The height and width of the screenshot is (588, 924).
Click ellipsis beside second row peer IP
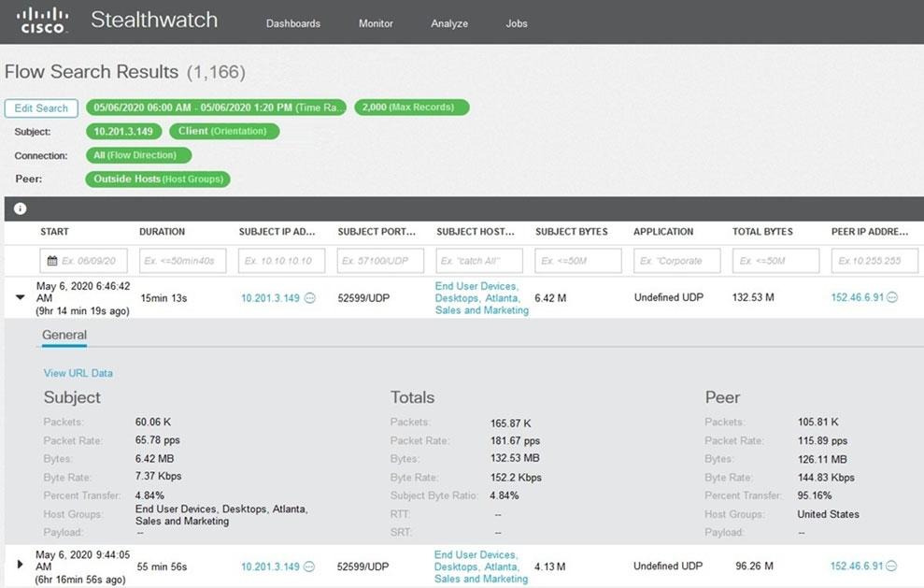(x=892, y=566)
